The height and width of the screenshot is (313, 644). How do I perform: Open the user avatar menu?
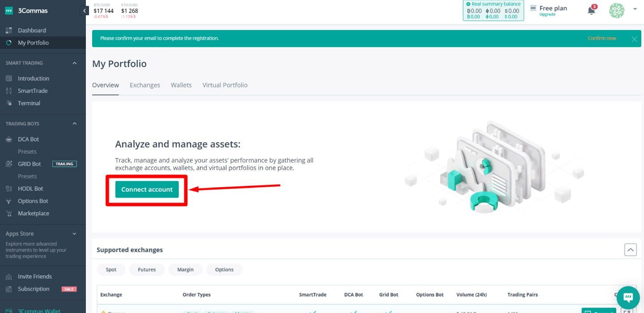(x=617, y=10)
